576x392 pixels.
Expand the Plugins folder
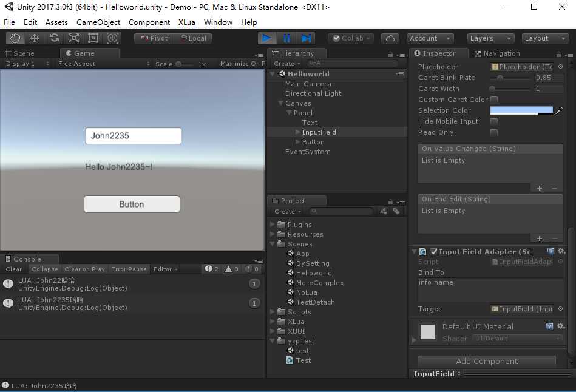(272, 224)
